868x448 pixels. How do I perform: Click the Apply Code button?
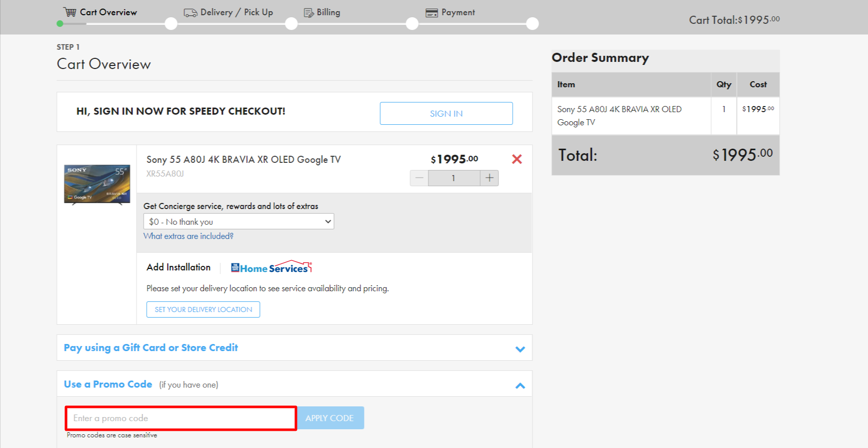[x=330, y=418]
